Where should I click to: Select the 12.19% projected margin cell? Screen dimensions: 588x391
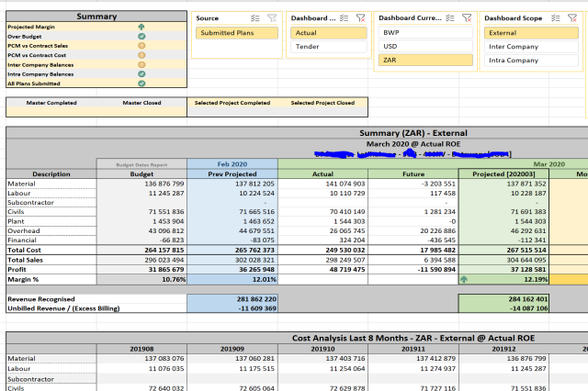click(503, 278)
